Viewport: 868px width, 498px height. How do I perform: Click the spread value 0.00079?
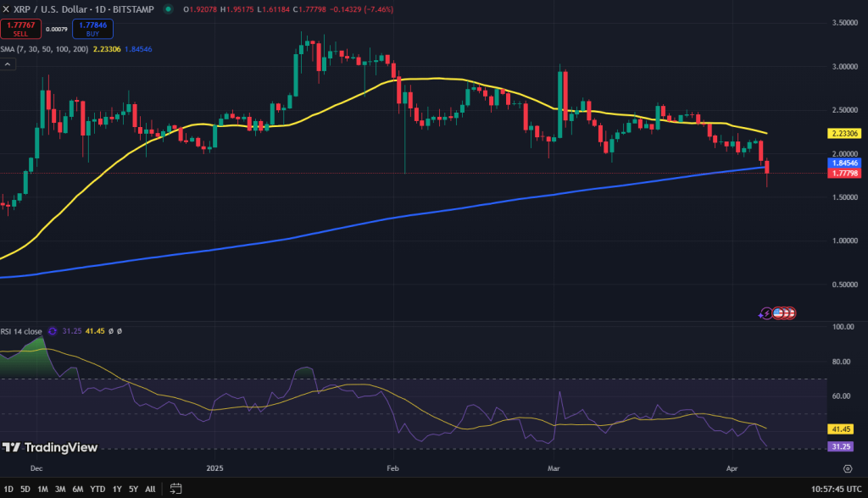click(x=57, y=30)
